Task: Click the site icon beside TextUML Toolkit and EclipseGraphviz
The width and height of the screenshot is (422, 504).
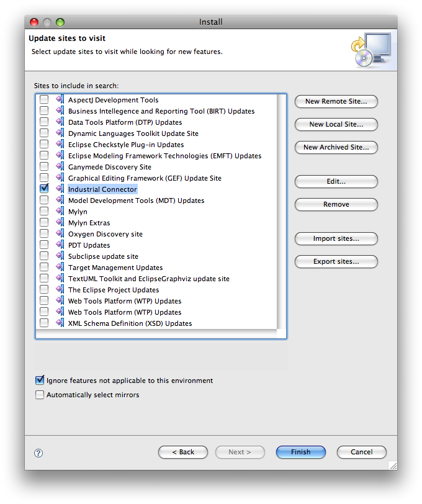Action: coord(60,278)
